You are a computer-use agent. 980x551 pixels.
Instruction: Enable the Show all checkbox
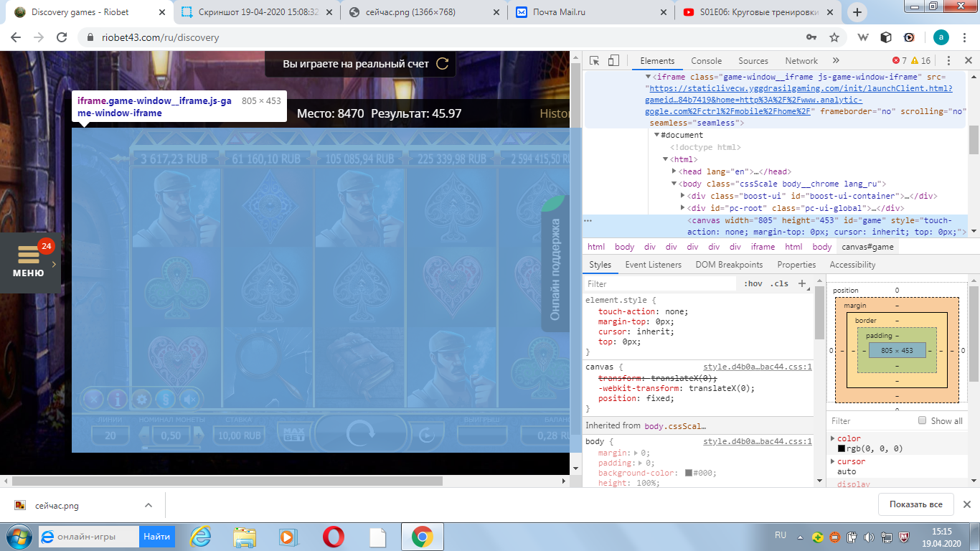click(x=923, y=420)
